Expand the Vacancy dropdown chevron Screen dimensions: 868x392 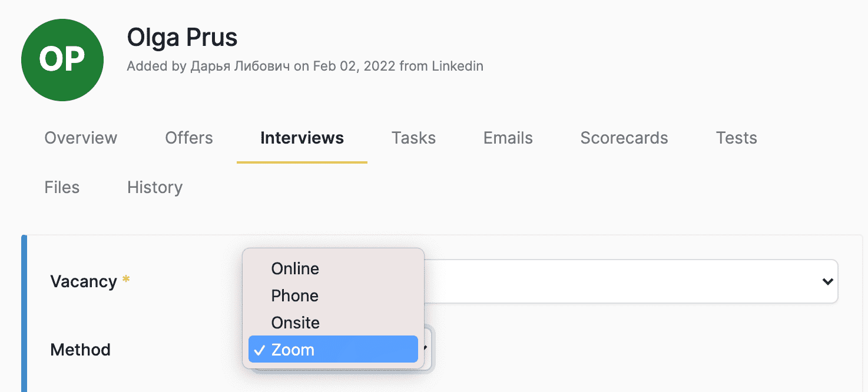pos(827,281)
